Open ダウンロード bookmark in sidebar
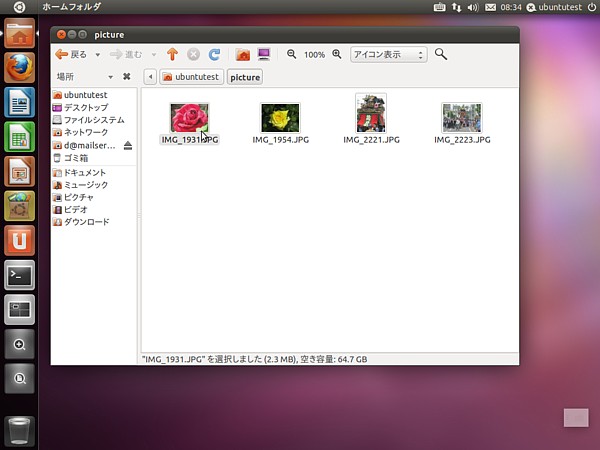This screenshot has width=600, height=450. click(94, 222)
